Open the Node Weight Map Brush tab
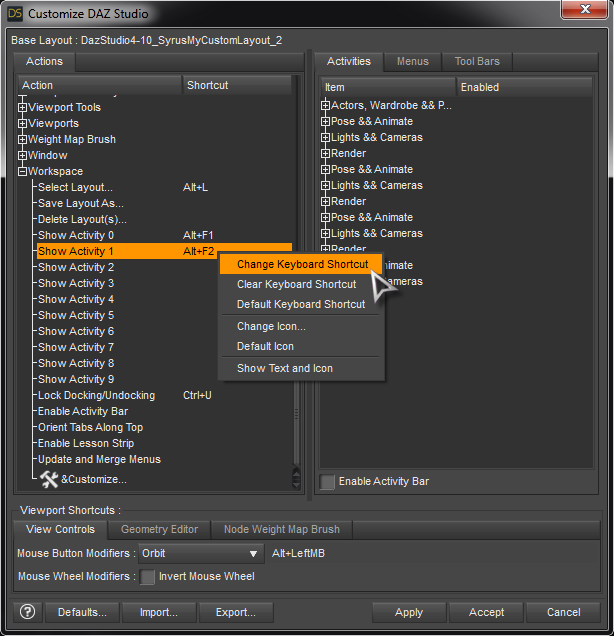This screenshot has width=614, height=636. (x=282, y=529)
